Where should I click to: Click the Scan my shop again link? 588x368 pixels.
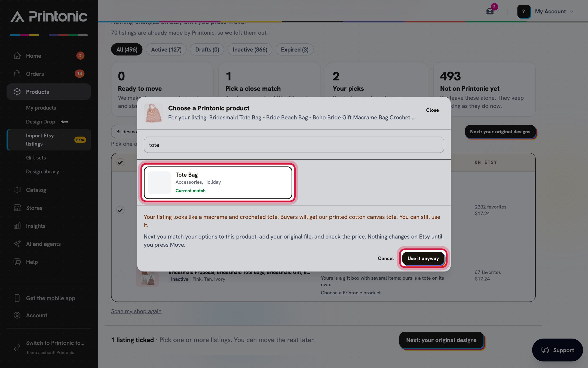(136, 311)
